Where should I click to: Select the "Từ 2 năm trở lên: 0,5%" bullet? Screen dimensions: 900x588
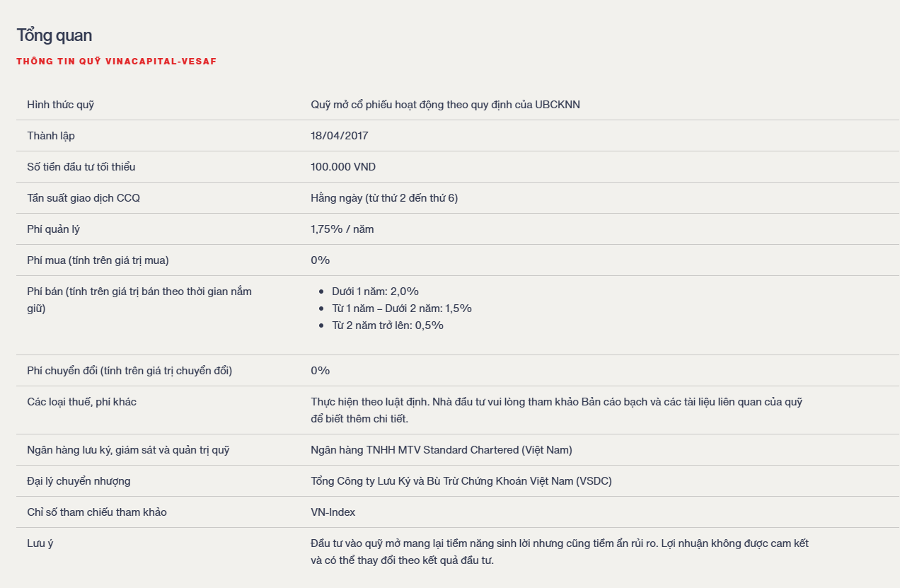click(388, 325)
